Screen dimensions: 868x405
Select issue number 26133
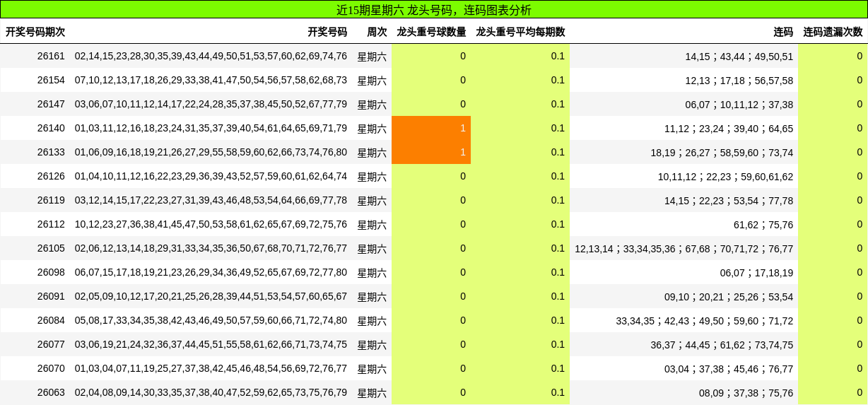point(51,152)
